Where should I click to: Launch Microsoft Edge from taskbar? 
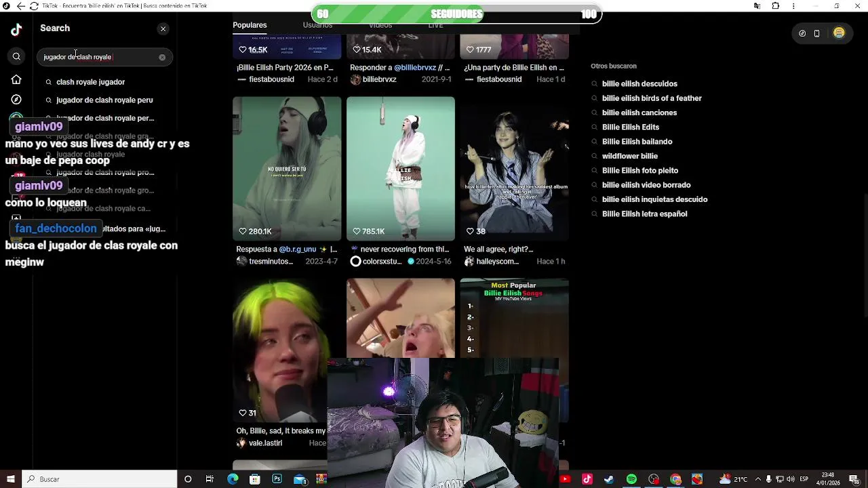(x=233, y=479)
